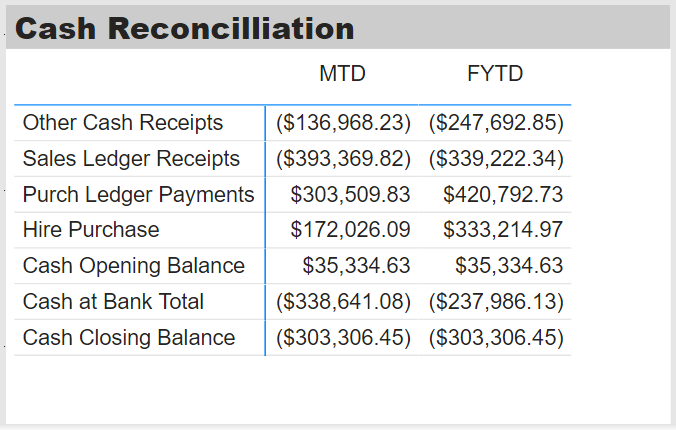Click the MTD Cash Opening Balance $35,334.63
Screen dimensions: 676x430
point(356,266)
